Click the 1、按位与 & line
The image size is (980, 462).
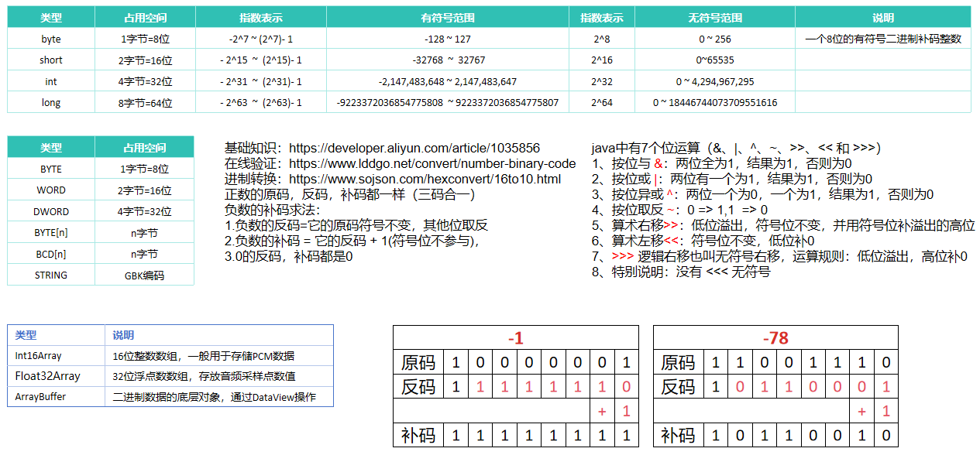[x=721, y=163]
